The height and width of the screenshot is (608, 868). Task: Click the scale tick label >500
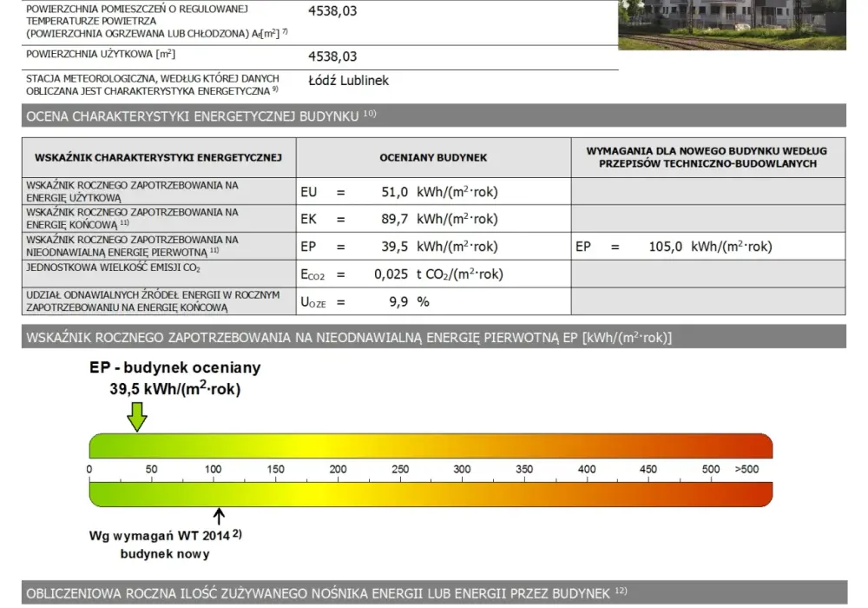click(x=746, y=470)
